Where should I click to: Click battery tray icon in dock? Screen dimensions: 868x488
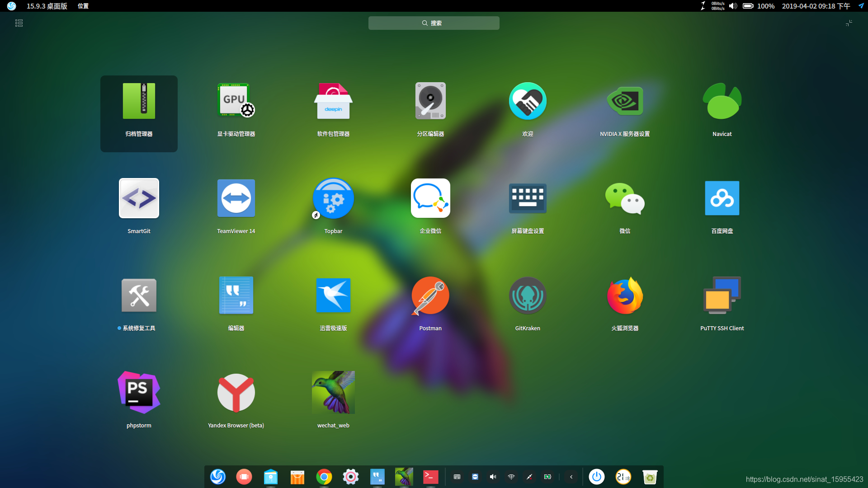pyautogui.click(x=547, y=477)
